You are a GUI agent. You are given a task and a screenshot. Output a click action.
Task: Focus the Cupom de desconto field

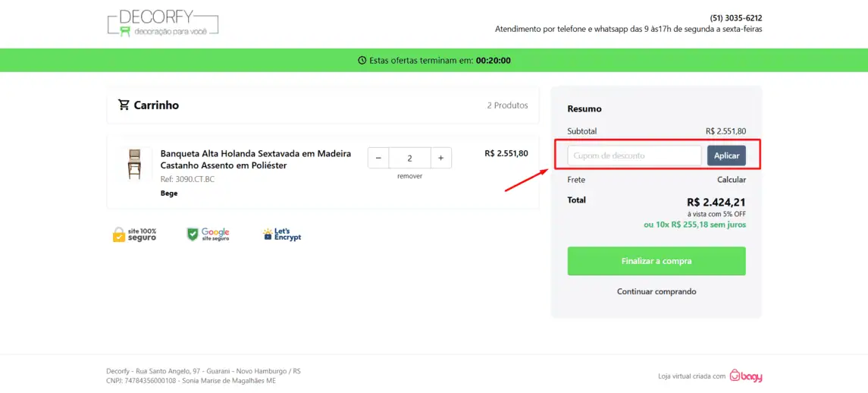coord(635,156)
